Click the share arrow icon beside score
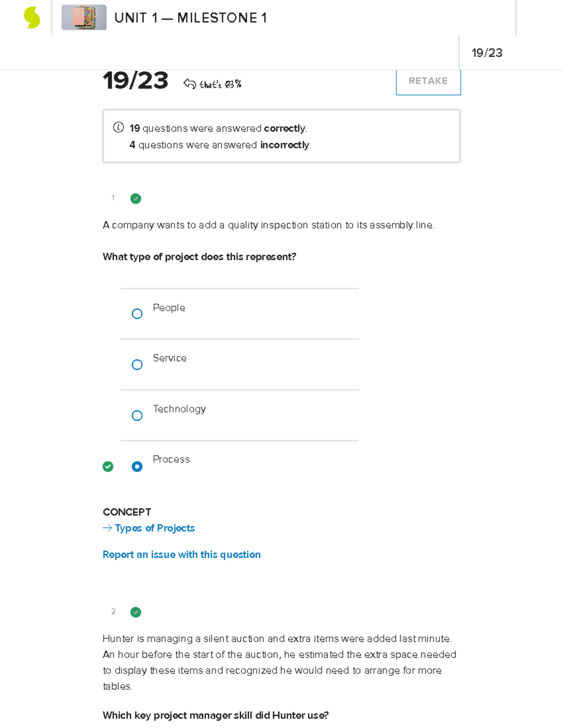The image size is (563, 728). coord(190,84)
